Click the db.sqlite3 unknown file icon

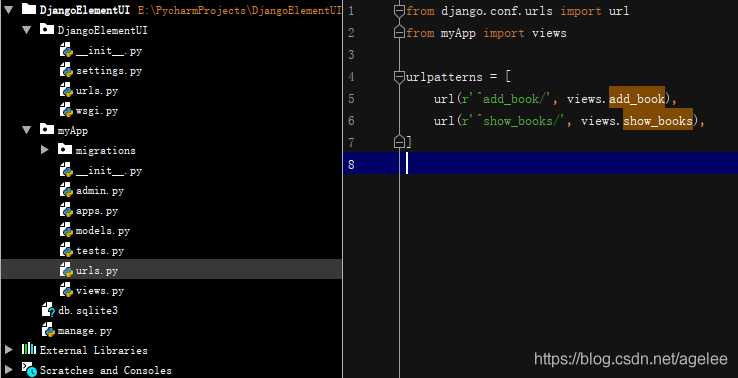[48, 311]
